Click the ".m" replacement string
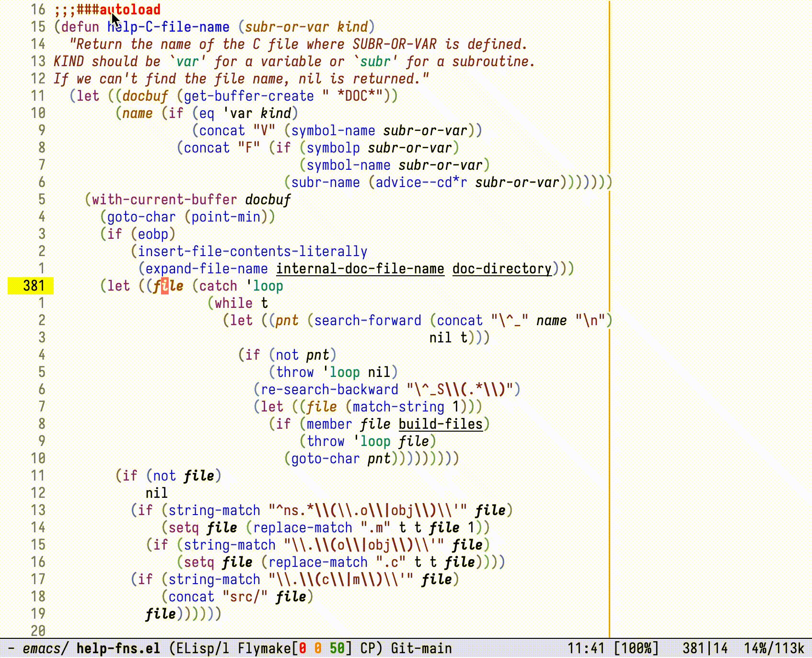This screenshot has width=812, height=658. click(x=375, y=528)
